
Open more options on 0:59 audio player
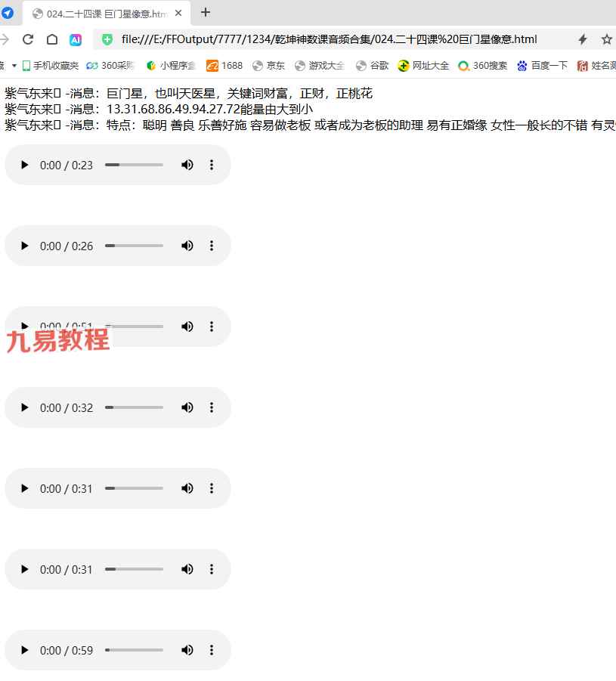click(x=212, y=650)
